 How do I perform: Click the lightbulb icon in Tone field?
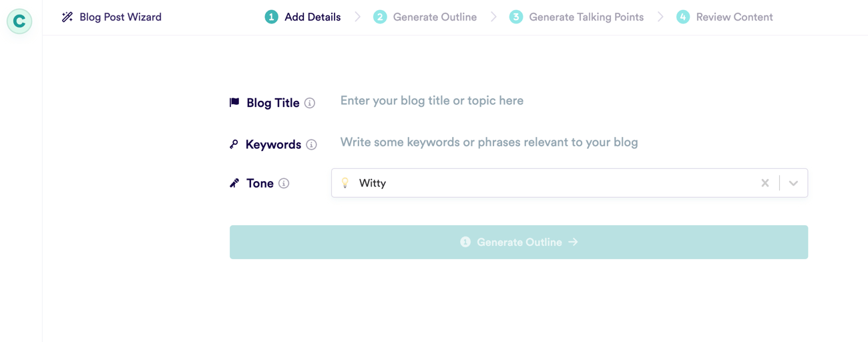(x=345, y=183)
